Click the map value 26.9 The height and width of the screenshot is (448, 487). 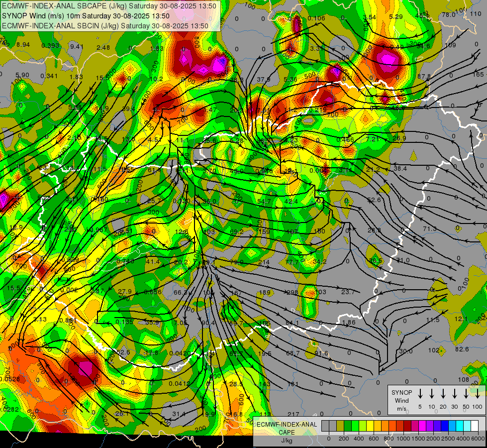pos(399,138)
